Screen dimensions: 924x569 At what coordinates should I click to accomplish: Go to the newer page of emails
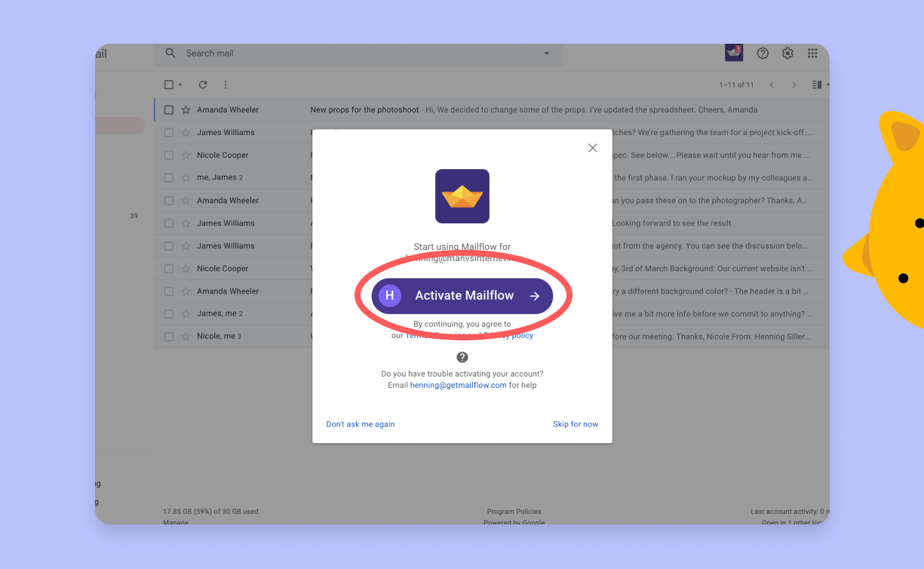[x=772, y=85]
